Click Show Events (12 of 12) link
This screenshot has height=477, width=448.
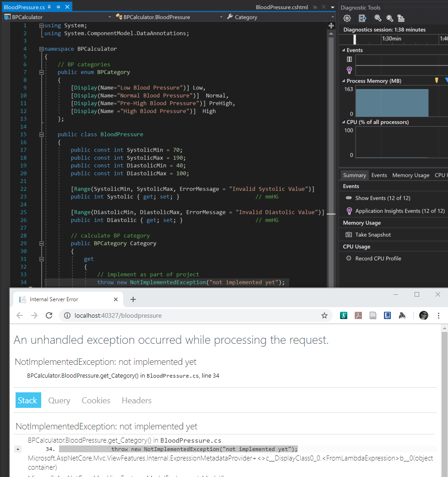383,198
